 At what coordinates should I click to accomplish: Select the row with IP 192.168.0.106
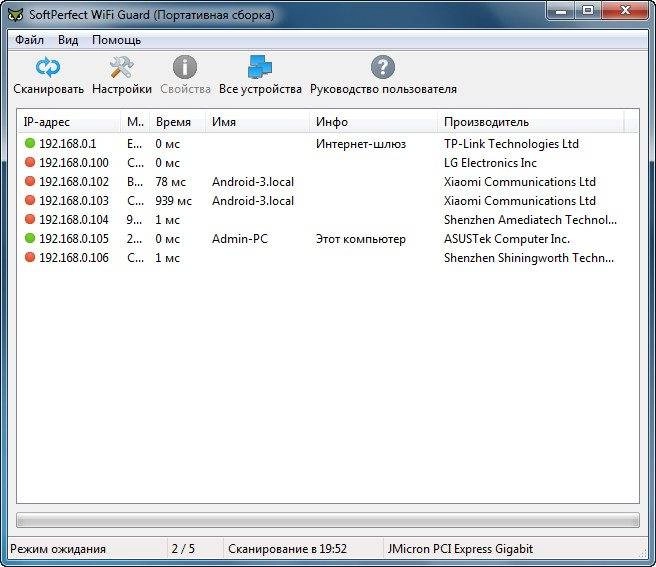(x=328, y=257)
